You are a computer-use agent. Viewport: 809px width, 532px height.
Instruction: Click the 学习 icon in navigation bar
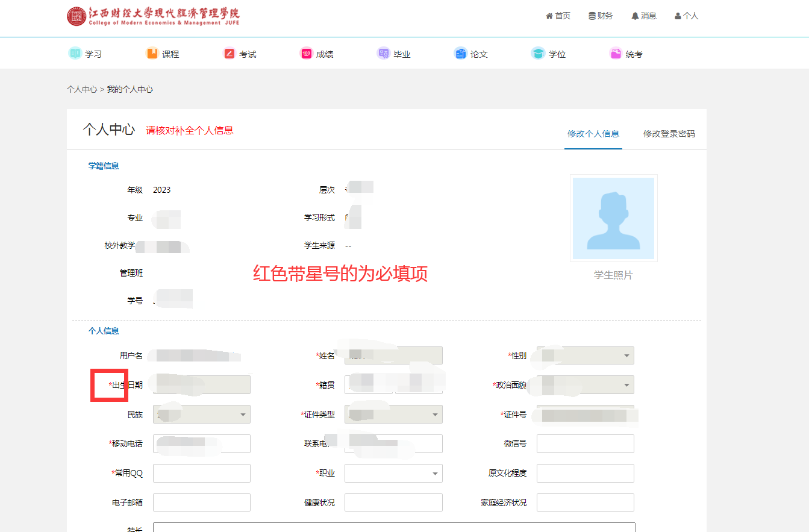75,54
